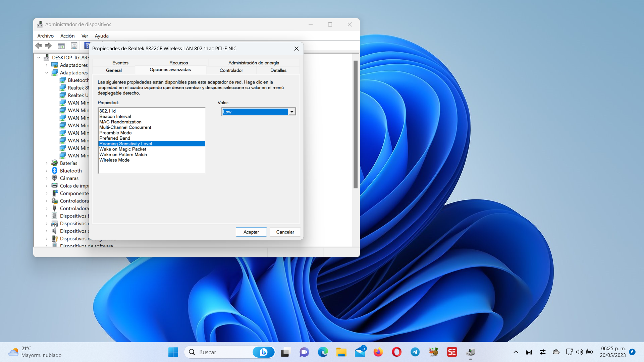This screenshot has width=644, height=362.
Task: Open the Valor dropdown showing Low
Action: [x=292, y=112]
